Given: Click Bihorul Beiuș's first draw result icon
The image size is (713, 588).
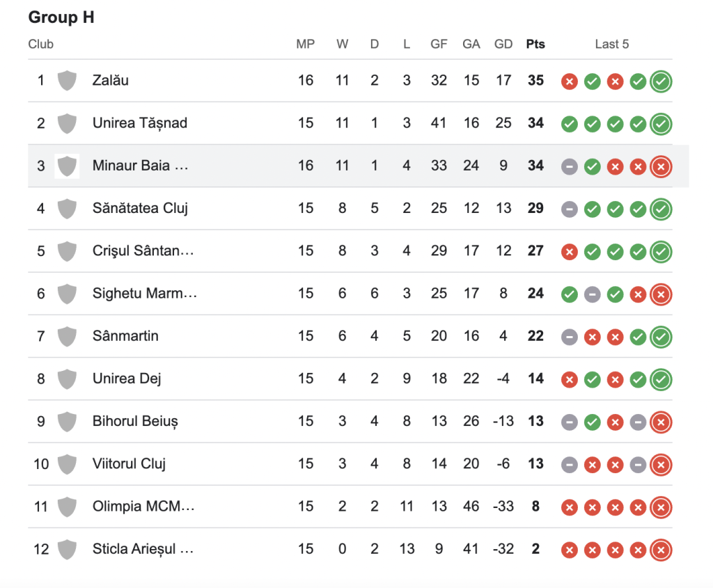Looking at the screenshot, I should point(570,422).
